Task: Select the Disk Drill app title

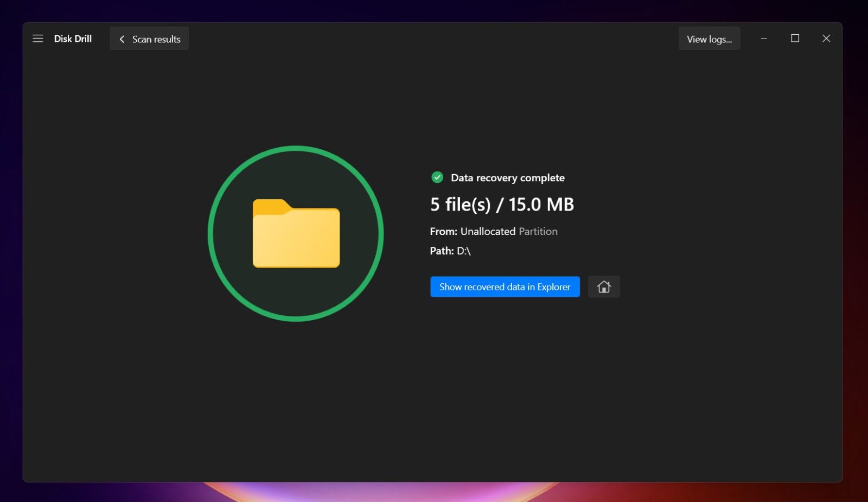Action: (73, 38)
